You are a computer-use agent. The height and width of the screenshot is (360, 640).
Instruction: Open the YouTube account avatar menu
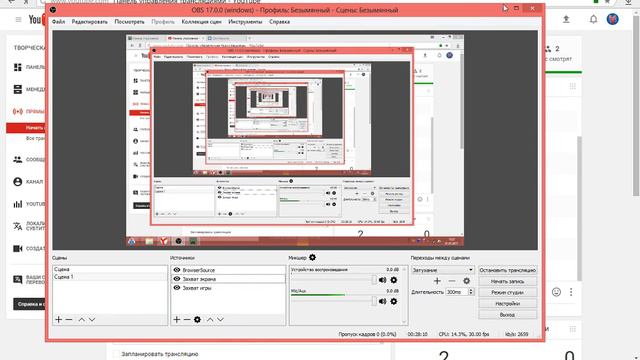[612, 19]
